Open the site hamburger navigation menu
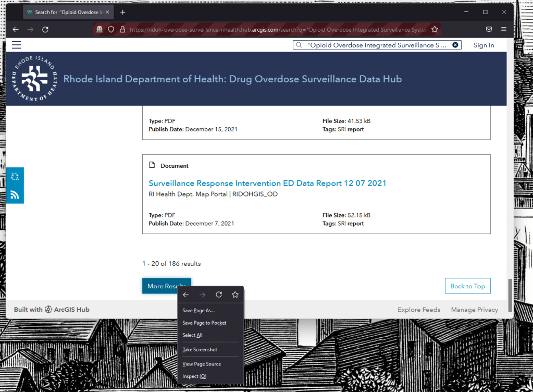The height and width of the screenshot is (392, 533). [x=16, y=45]
